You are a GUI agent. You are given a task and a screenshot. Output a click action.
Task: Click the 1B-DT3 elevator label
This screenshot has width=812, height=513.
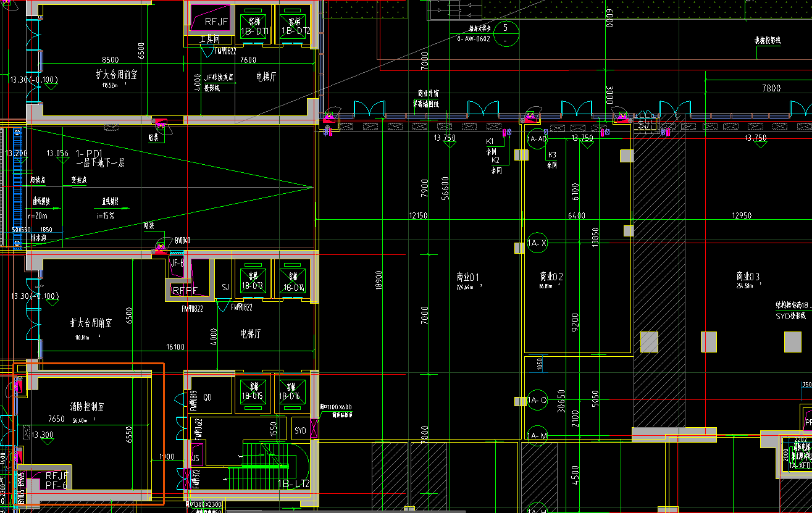253,286
